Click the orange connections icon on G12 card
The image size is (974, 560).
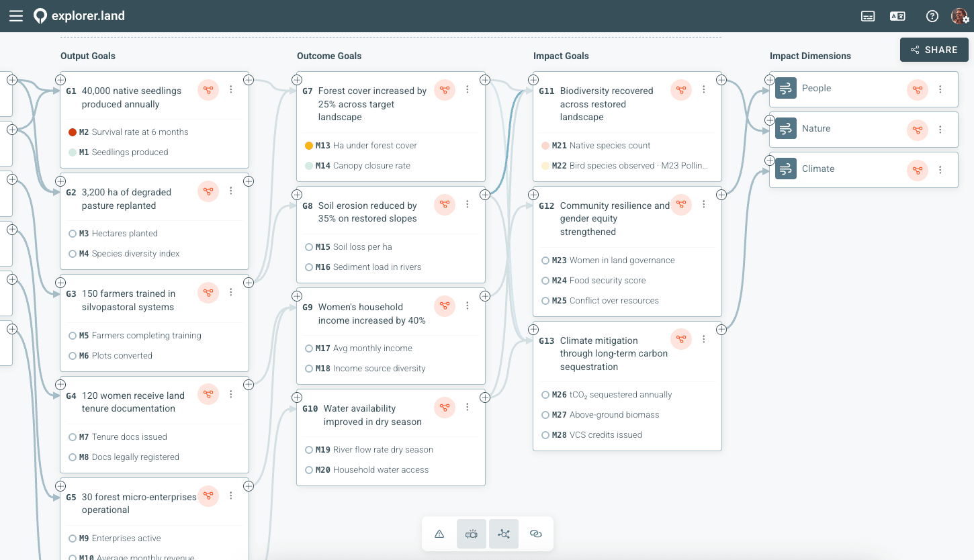681,205
